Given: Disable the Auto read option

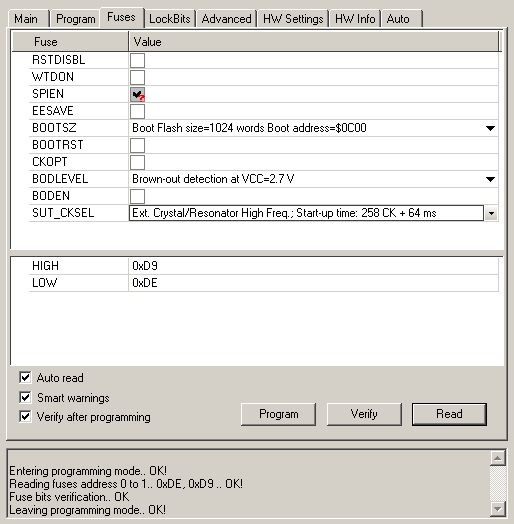Looking at the screenshot, I should click(x=25, y=377).
